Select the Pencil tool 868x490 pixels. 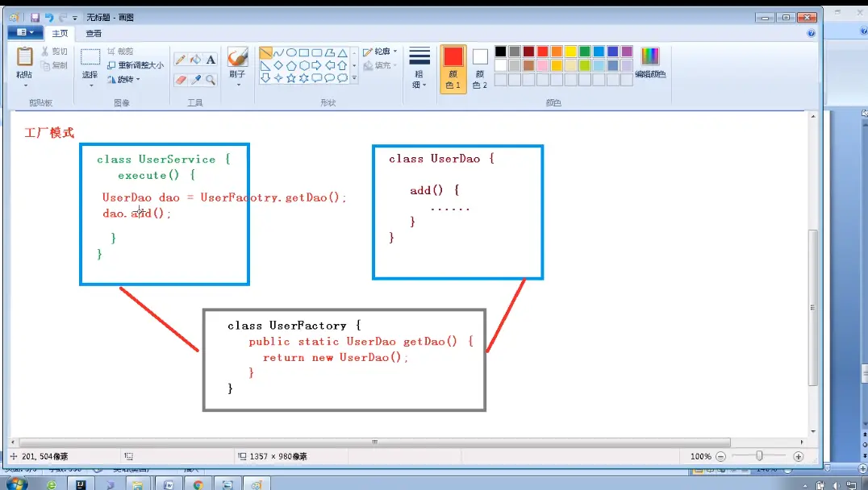180,60
